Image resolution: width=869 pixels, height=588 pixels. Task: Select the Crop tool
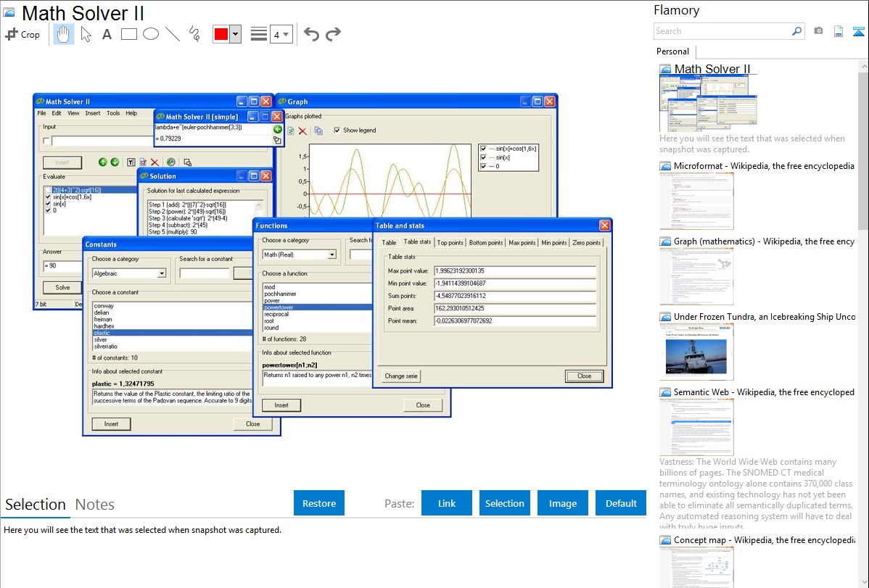click(x=22, y=34)
